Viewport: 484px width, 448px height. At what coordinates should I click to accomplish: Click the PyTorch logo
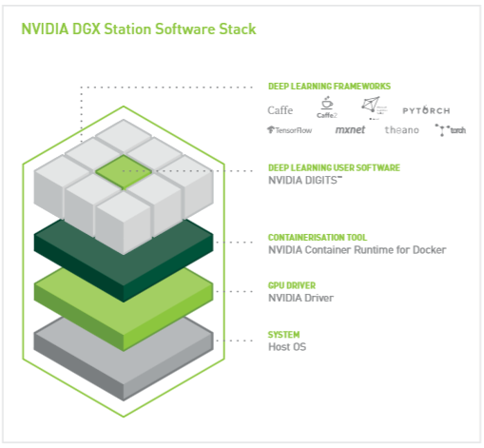tap(426, 110)
